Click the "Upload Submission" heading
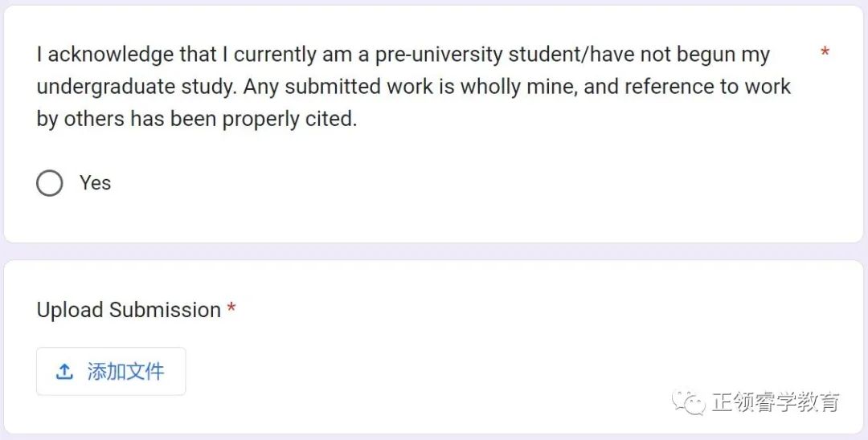 click(x=129, y=310)
